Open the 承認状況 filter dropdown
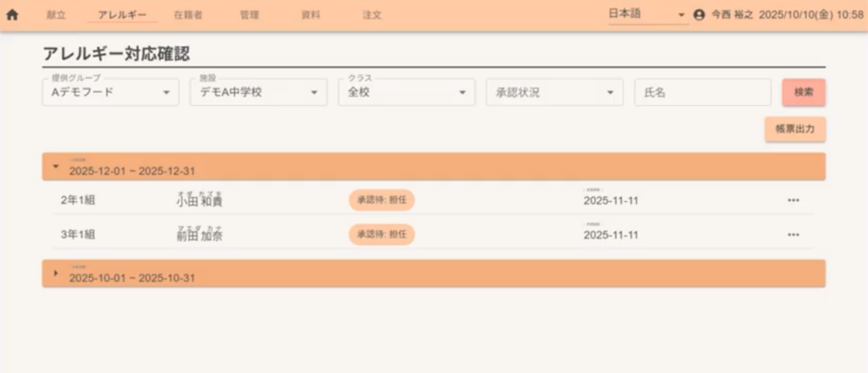 tap(554, 92)
